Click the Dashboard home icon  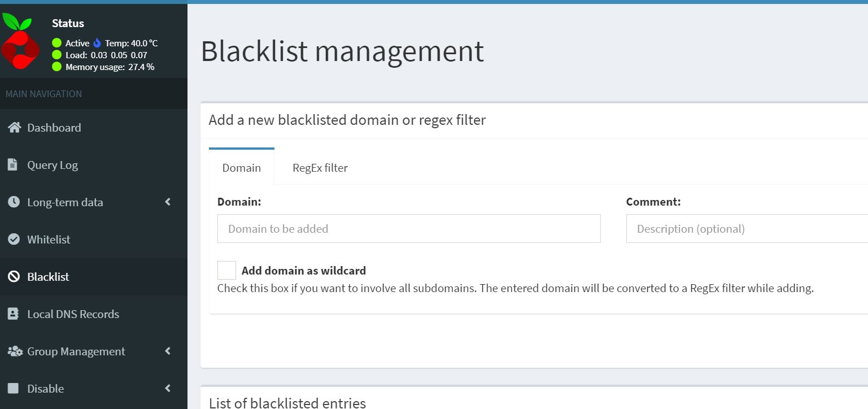click(x=14, y=128)
